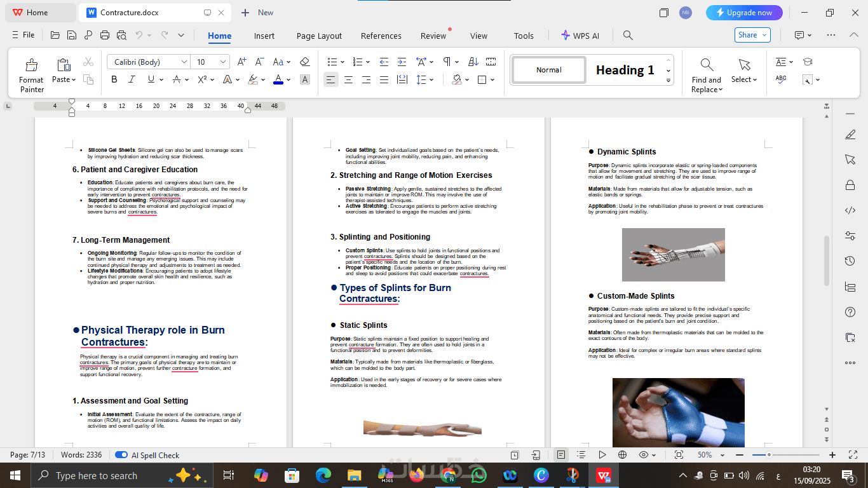868x488 pixels.
Task: Open the help question mark in sidebar
Action: coord(850,312)
